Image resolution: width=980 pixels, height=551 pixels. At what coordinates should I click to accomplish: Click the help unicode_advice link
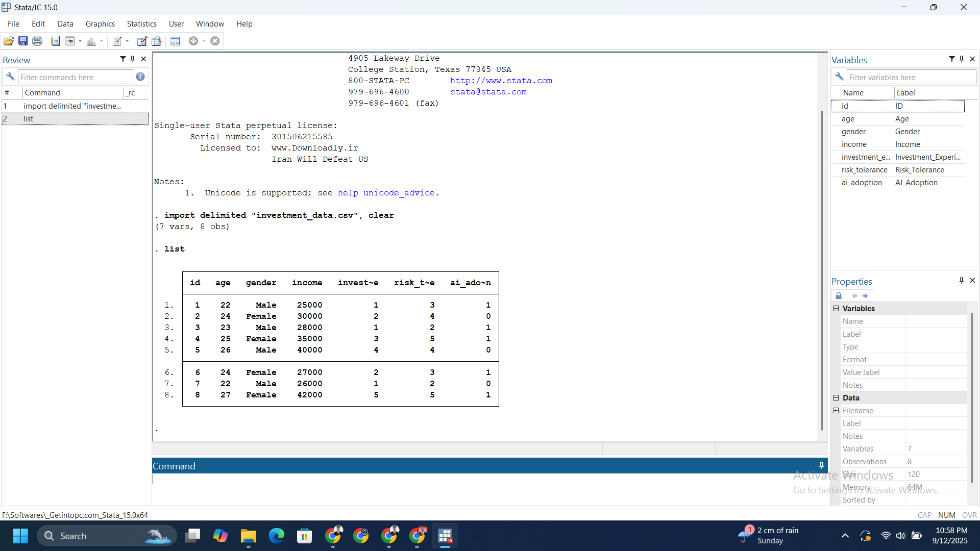pos(386,193)
